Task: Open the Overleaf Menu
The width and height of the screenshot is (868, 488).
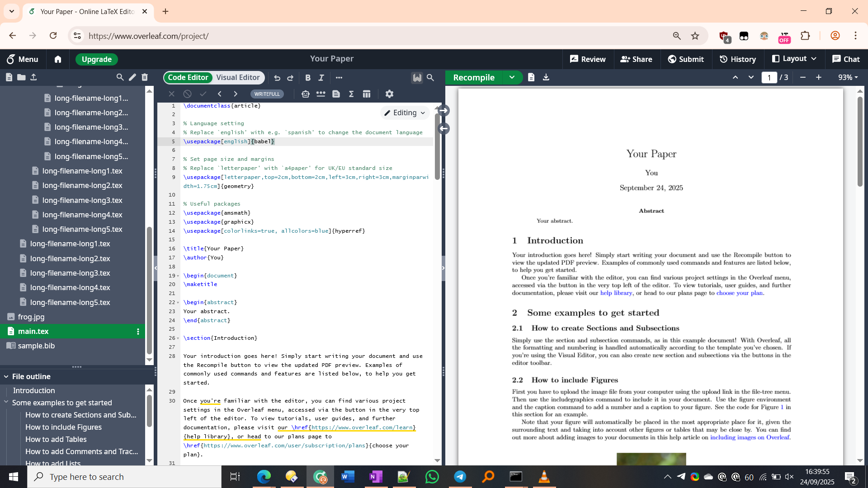Action: click(x=22, y=59)
